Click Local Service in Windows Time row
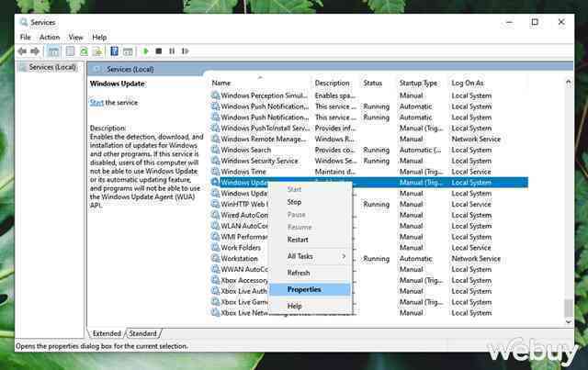 (471, 172)
